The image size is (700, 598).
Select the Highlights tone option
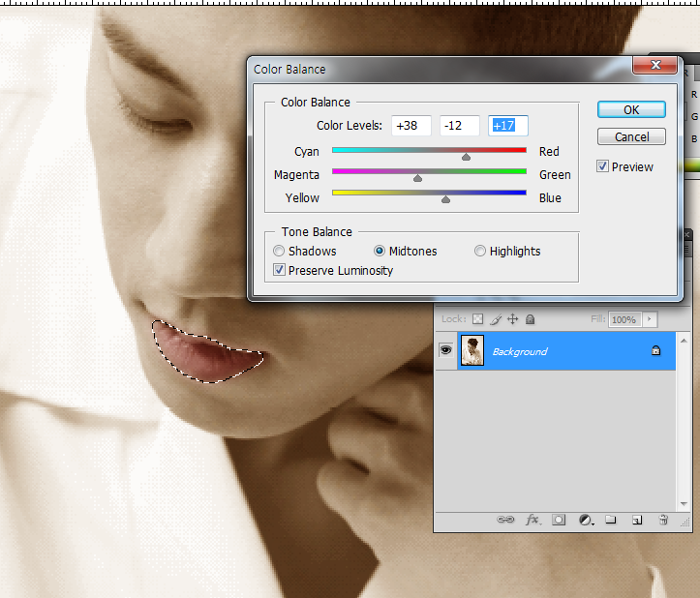coord(480,251)
